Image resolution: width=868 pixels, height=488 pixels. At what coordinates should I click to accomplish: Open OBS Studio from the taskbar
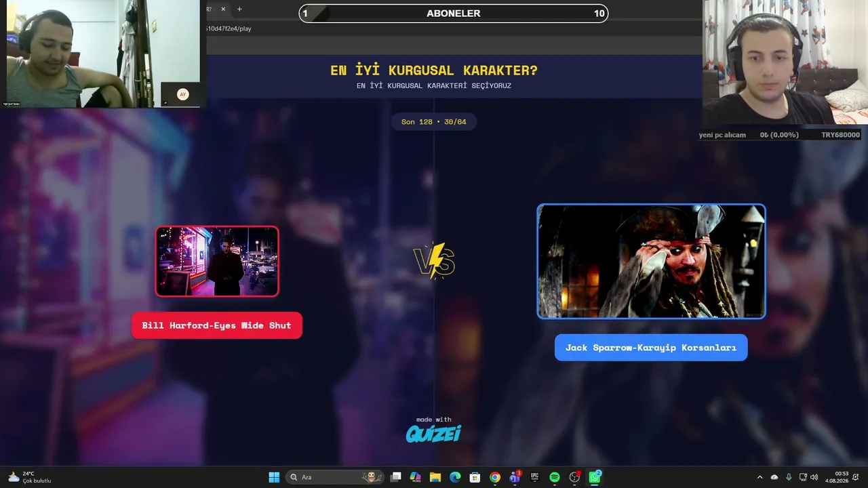[574, 477]
